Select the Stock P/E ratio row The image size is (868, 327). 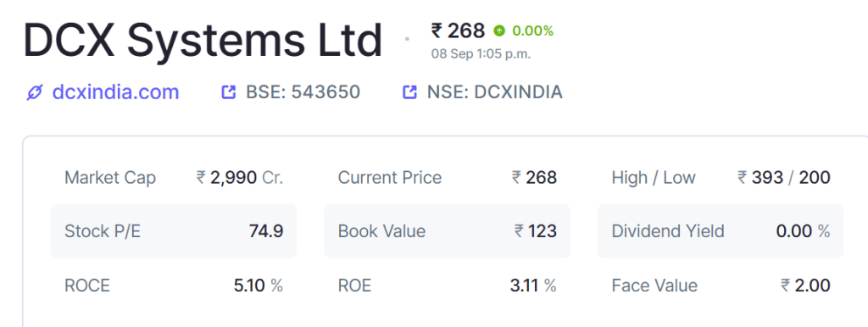point(174,230)
